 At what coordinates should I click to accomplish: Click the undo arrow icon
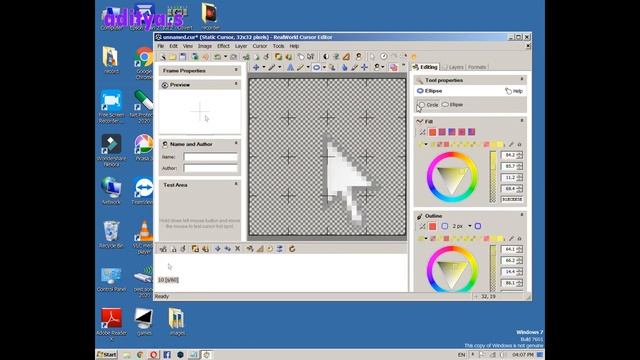218,57
